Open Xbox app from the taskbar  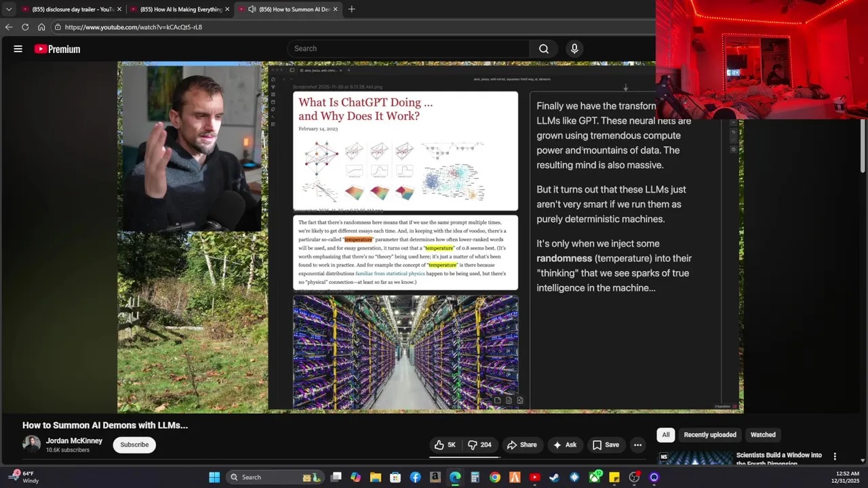tap(595, 477)
